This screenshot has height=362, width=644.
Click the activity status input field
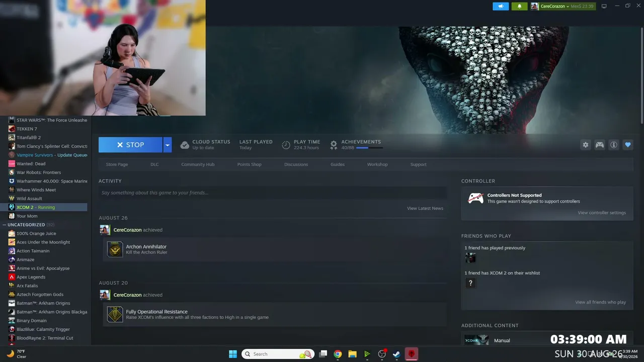point(273,193)
